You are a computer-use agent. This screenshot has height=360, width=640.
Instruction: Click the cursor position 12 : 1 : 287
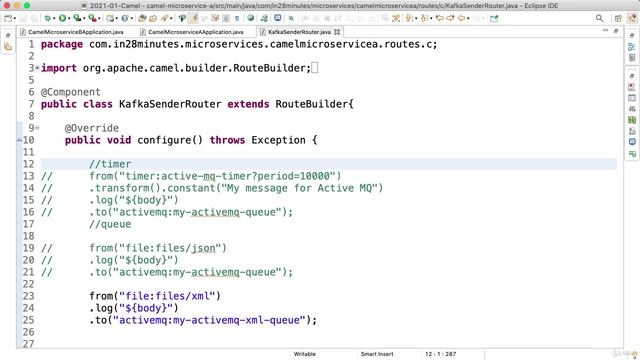pos(440,354)
